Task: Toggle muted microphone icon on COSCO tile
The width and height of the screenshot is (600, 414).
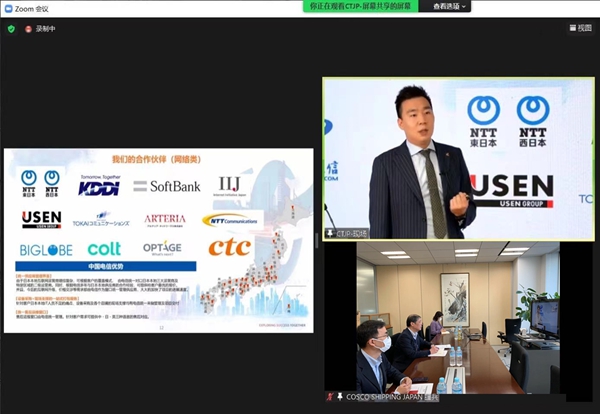Action: coord(329,397)
